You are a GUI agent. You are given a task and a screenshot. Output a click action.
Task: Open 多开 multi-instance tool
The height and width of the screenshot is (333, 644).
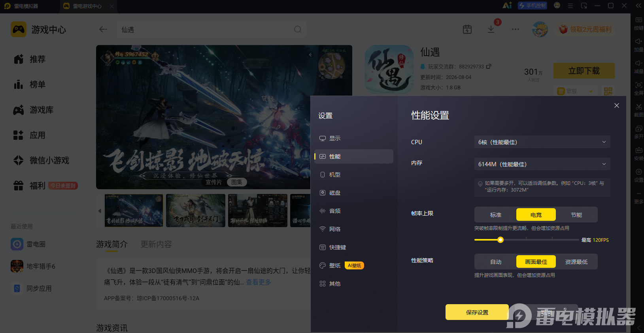[x=638, y=132]
